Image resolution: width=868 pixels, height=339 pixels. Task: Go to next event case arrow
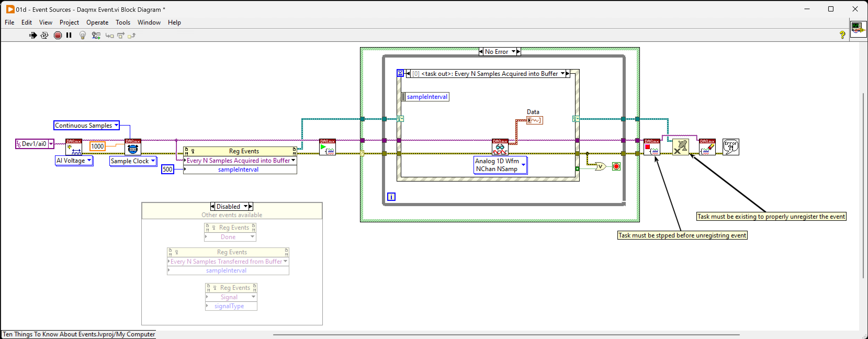(568, 74)
